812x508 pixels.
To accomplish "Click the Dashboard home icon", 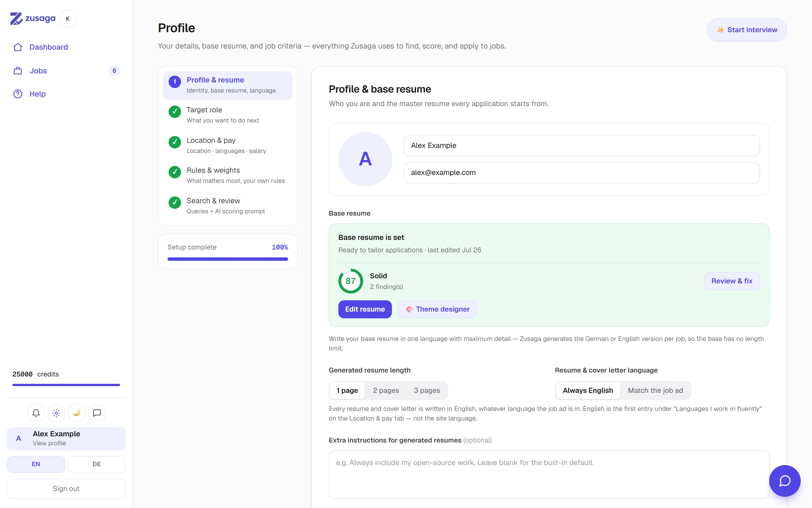I will [18, 47].
